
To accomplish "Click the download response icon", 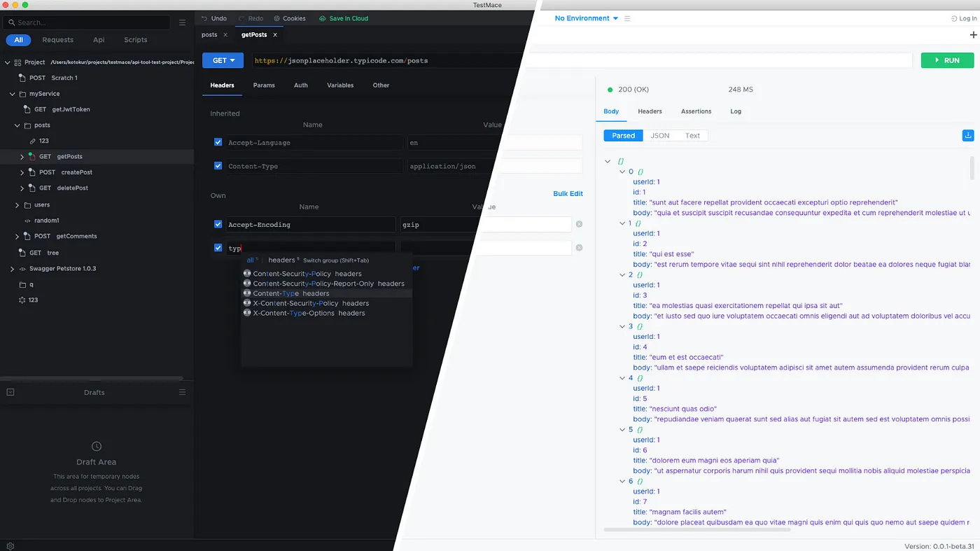I will [968, 135].
